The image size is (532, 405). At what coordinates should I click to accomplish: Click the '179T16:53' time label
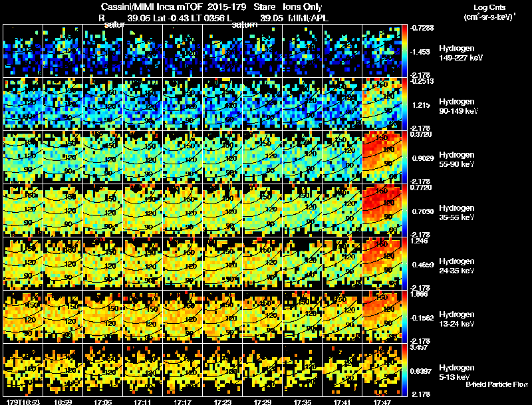click(x=23, y=402)
